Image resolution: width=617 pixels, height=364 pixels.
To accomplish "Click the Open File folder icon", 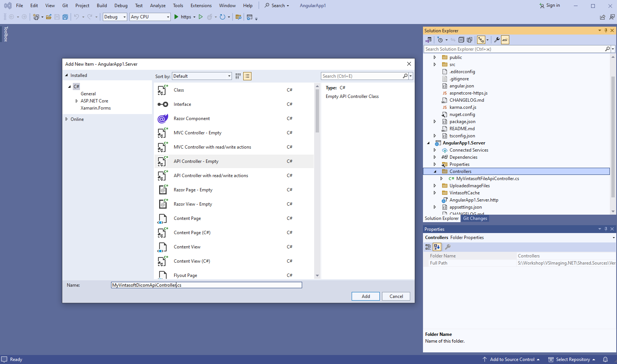I will [49, 17].
